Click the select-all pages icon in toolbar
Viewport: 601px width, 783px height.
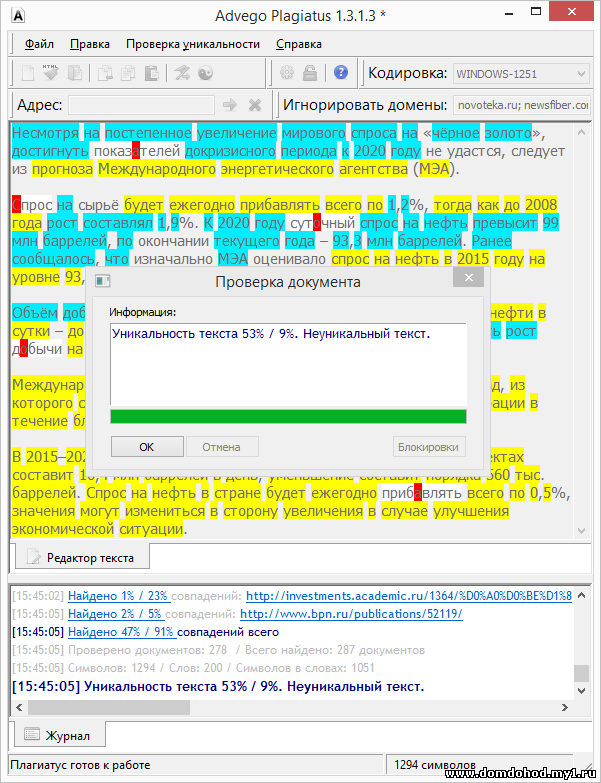click(x=75, y=73)
